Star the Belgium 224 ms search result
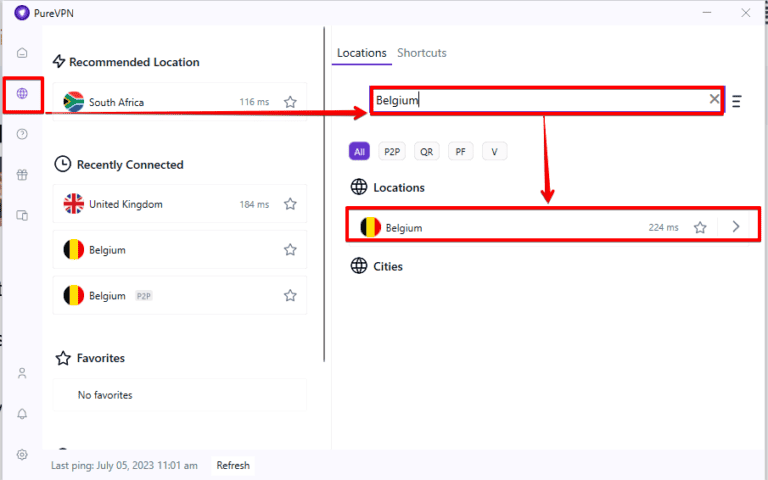Viewport: 768px width, 480px height. [x=700, y=227]
